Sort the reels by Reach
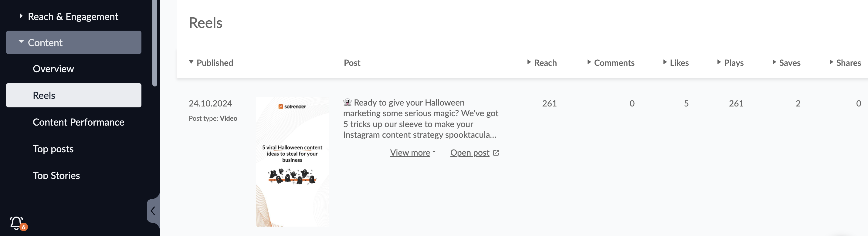This screenshot has height=236, width=868. [x=545, y=63]
